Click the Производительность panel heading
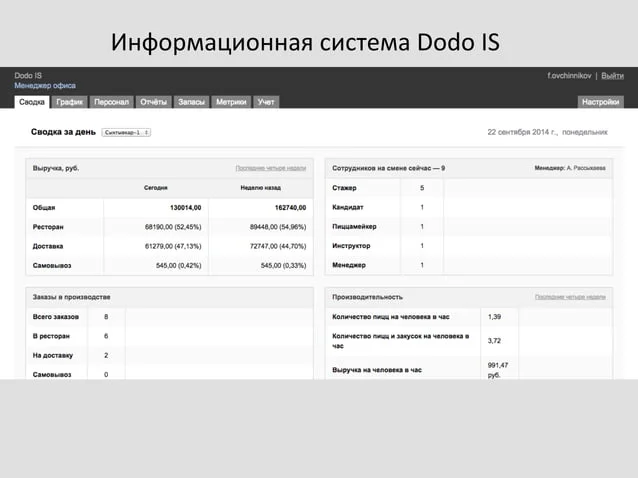638x478 pixels. [x=367, y=297]
